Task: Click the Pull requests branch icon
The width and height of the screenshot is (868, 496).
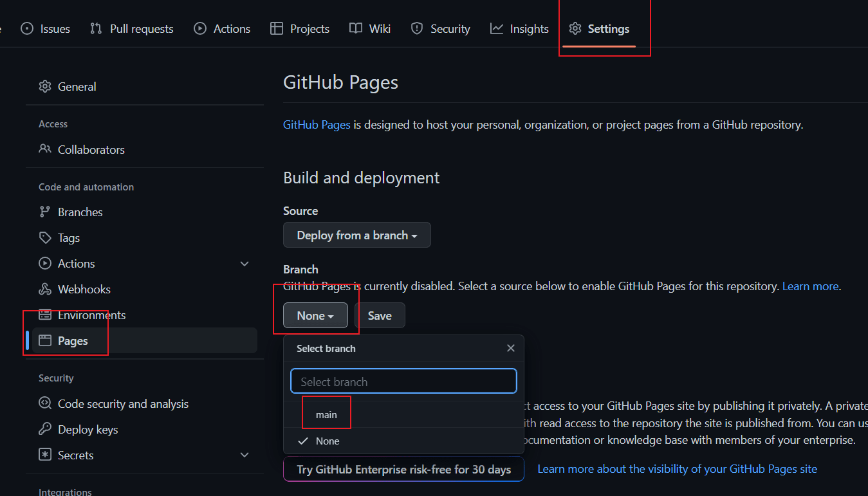Action: point(96,28)
